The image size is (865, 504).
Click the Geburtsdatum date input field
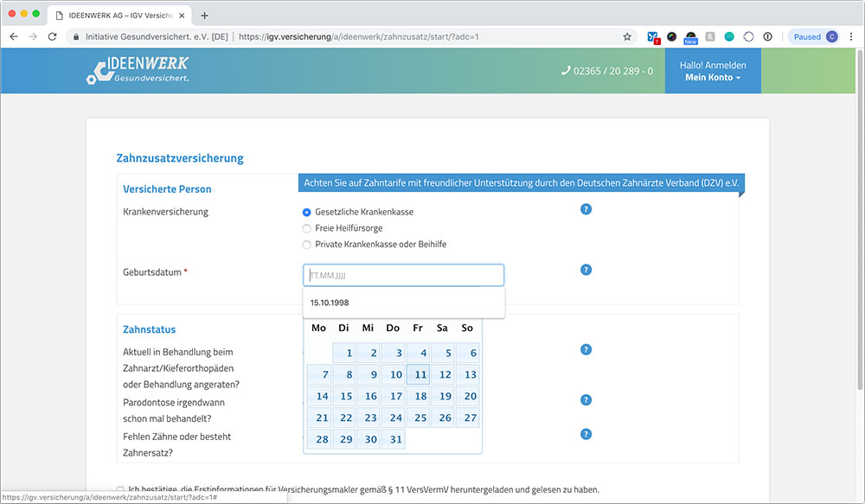pos(403,275)
